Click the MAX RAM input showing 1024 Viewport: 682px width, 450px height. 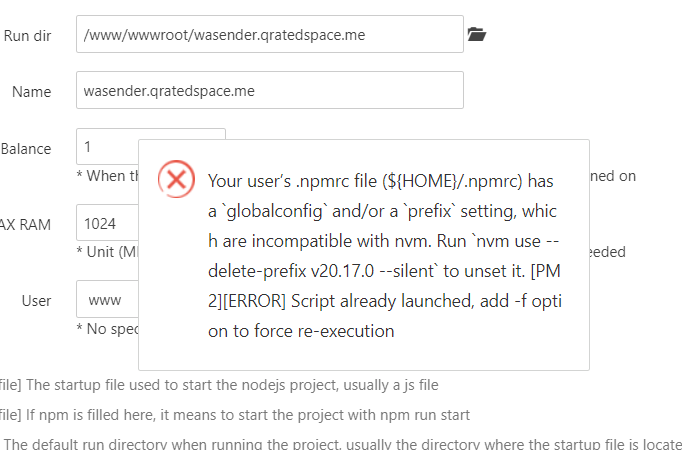(107, 222)
